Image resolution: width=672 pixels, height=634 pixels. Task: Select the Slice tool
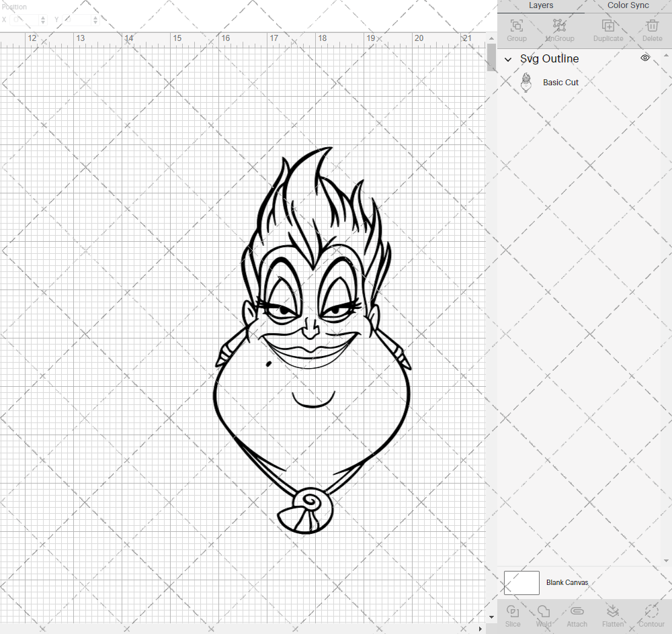[x=513, y=615]
